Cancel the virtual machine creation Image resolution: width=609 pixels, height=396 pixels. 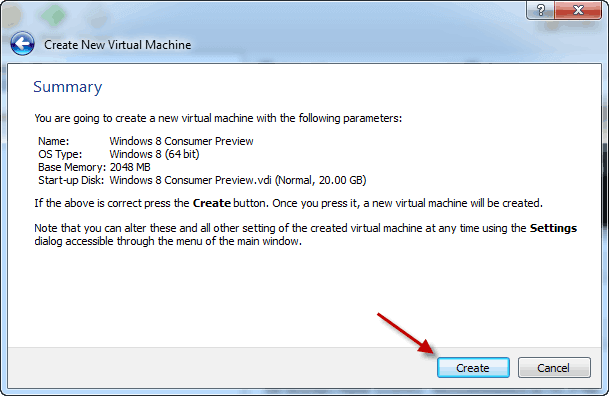click(554, 367)
